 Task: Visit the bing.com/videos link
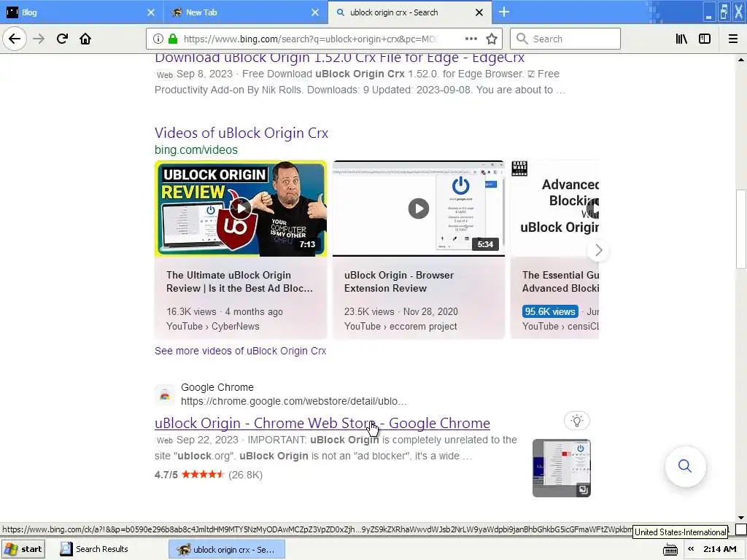(x=196, y=149)
